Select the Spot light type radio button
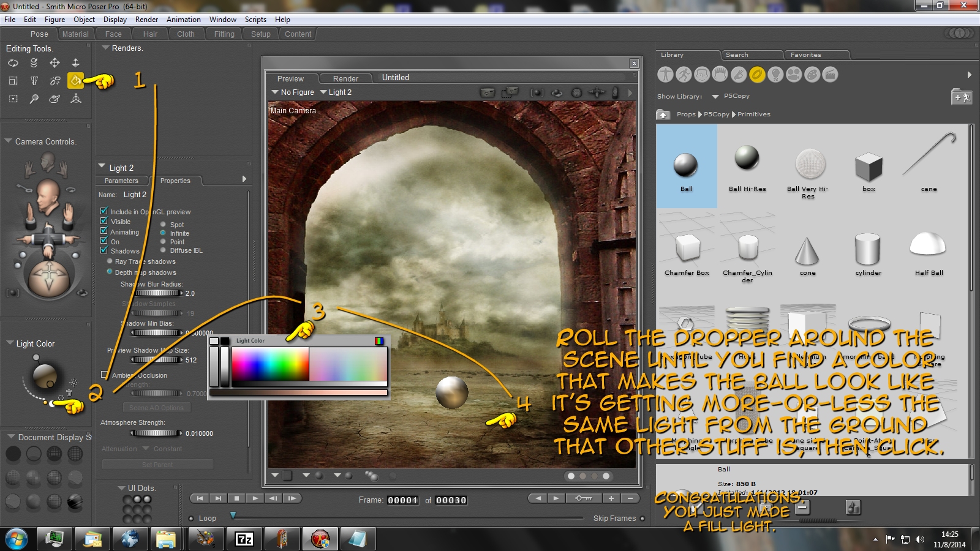 click(x=163, y=225)
